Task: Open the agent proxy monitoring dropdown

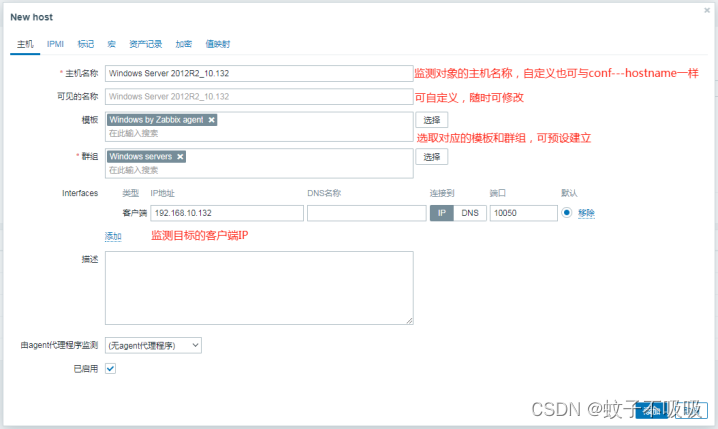Action: [153, 345]
